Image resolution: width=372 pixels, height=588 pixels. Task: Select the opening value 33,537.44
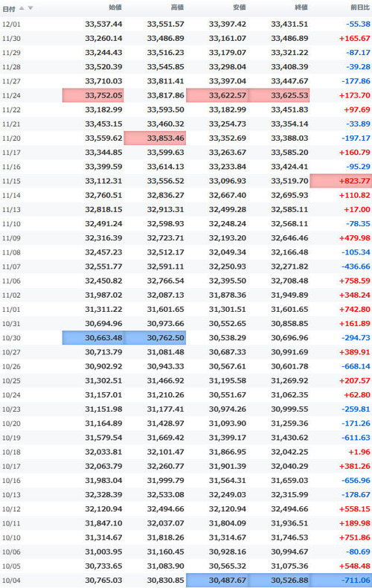pos(103,25)
